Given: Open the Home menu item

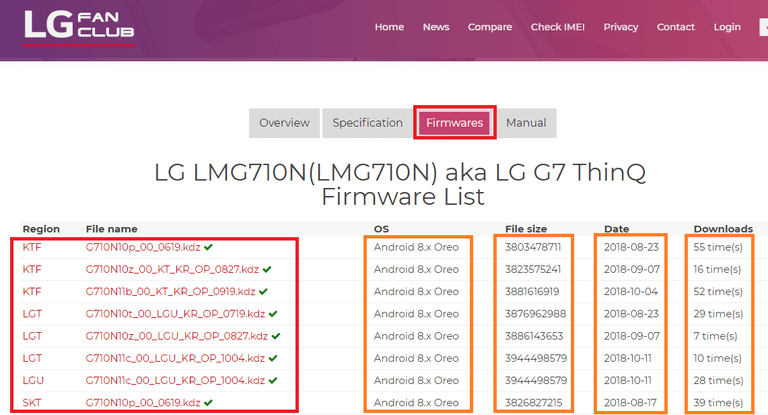Looking at the screenshot, I should click(389, 27).
